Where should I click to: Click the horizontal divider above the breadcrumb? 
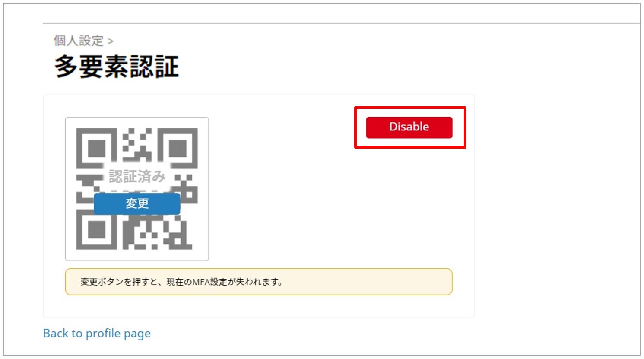(x=341, y=23)
